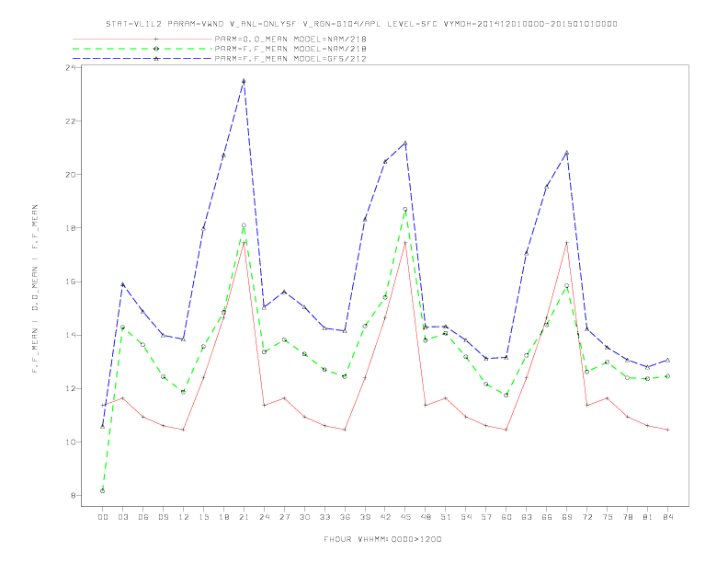Image resolution: width=728 pixels, height=563 pixels.
Task: Click y-axis tick label 14
Action: (71, 335)
